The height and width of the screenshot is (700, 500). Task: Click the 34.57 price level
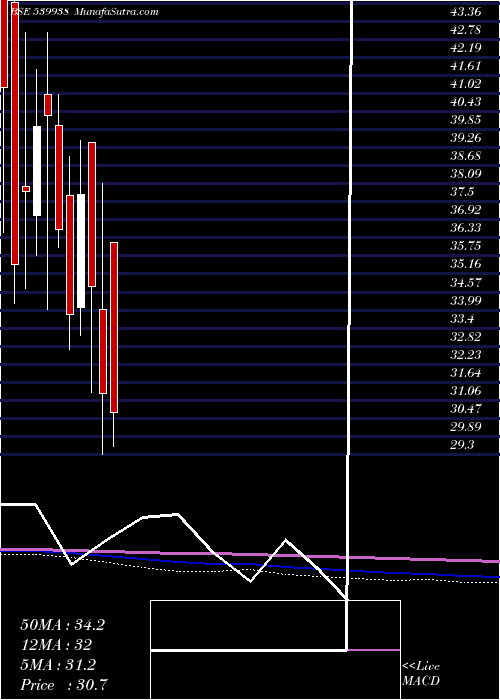click(466, 282)
